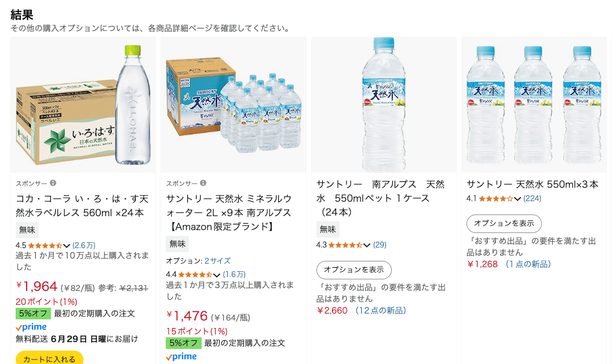Click オプションを表示 on the 550ml×3本 listing
The height and width of the screenshot is (364, 612).
tap(503, 223)
